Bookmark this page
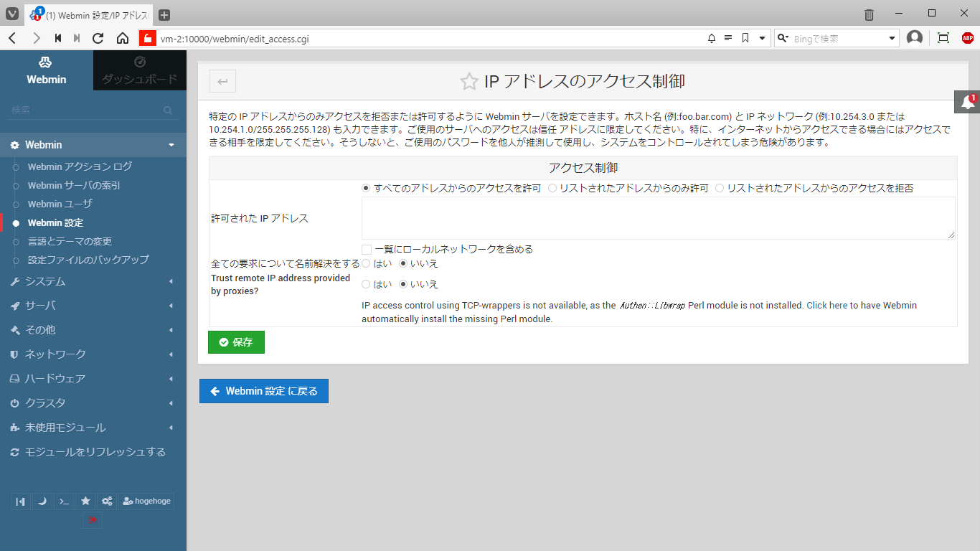This screenshot has width=980, height=551. click(x=745, y=39)
